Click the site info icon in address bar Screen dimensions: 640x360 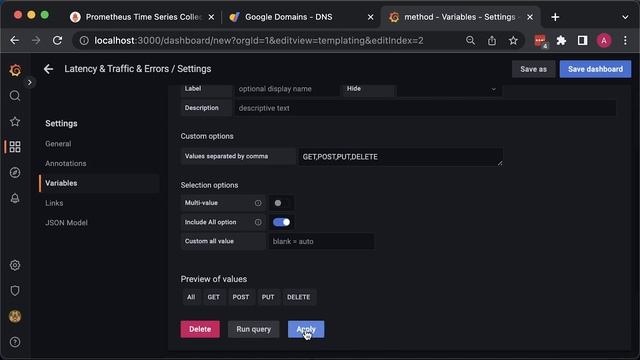pyautogui.click(x=84, y=40)
